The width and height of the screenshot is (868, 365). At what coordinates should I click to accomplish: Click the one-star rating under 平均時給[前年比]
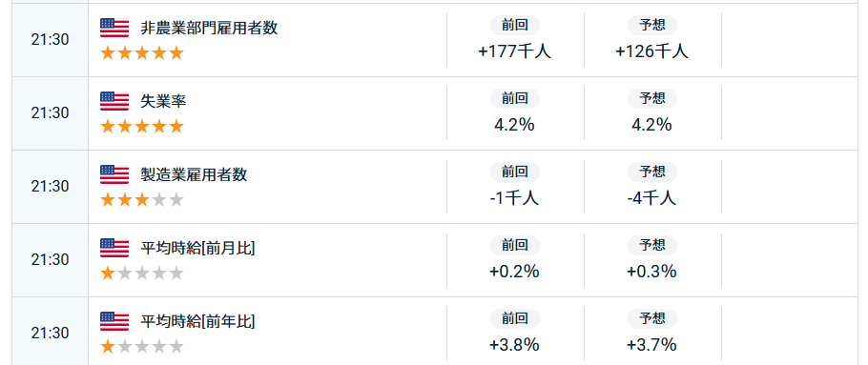pyautogui.click(x=142, y=347)
